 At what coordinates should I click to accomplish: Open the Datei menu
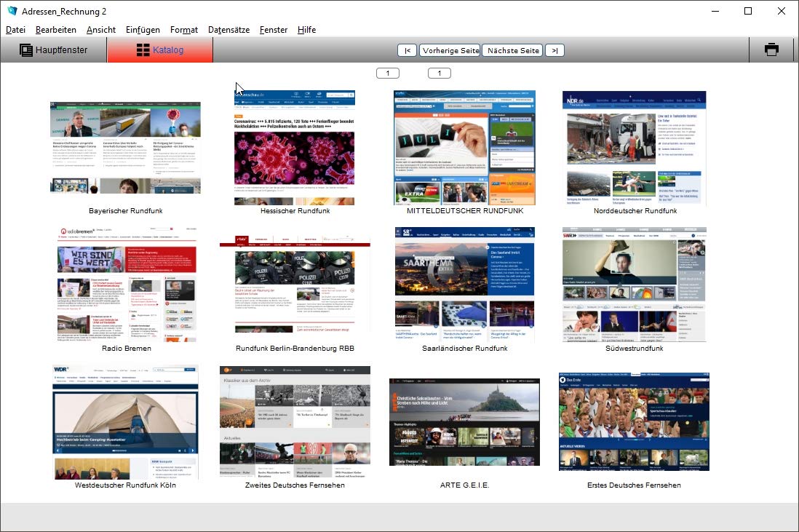coord(15,30)
